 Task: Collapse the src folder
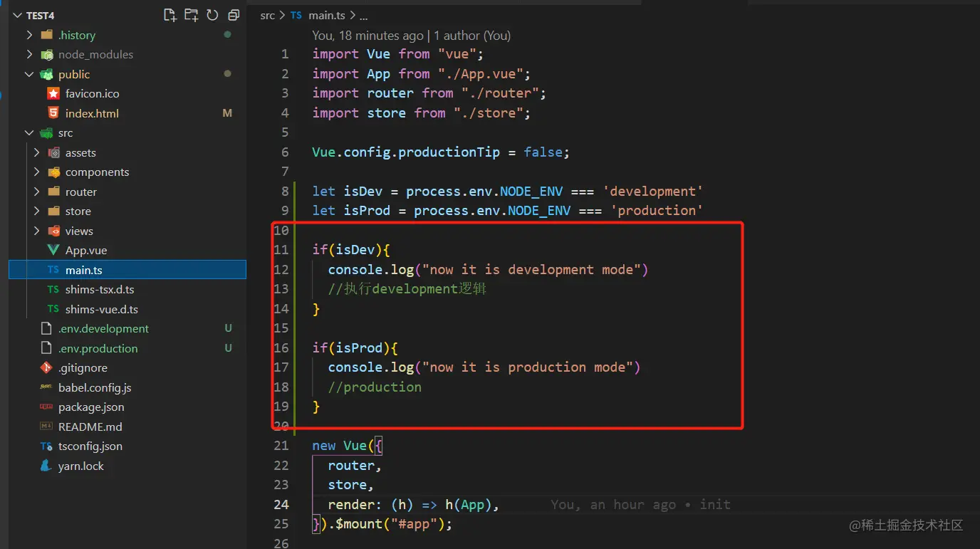(x=29, y=133)
